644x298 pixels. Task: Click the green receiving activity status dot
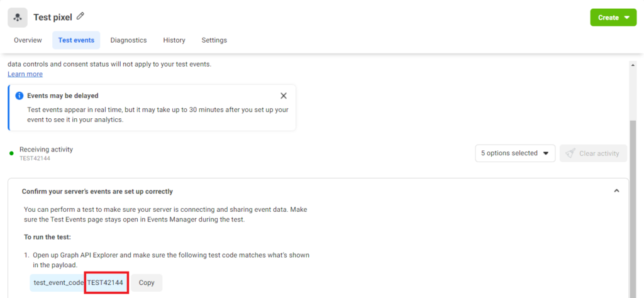click(x=11, y=153)
